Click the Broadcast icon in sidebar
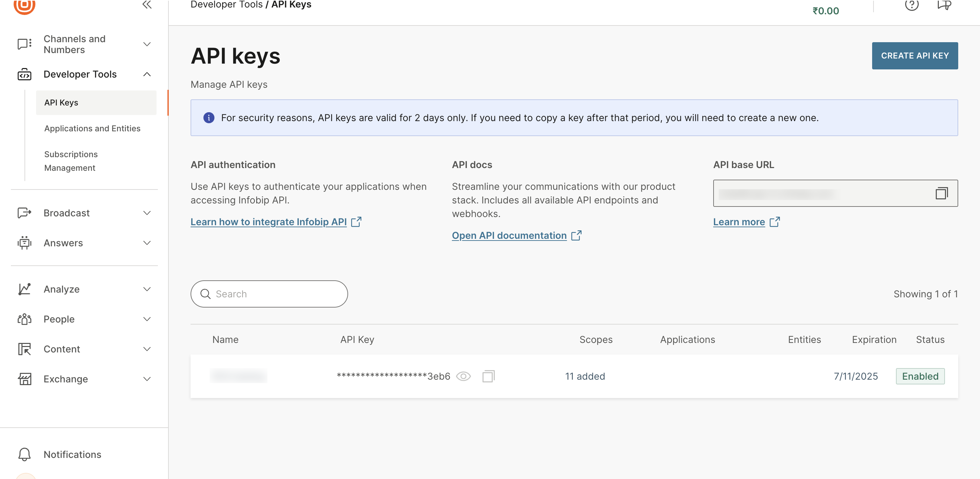 (24, 213)
